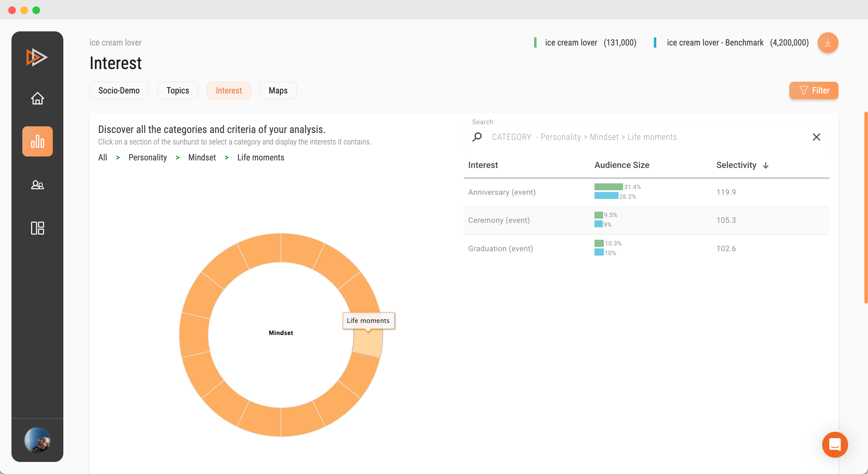868x474 pixels.
Task: Switch to the Socio-Demo tab
Action: pyautogui.click(x=119, y=90)
